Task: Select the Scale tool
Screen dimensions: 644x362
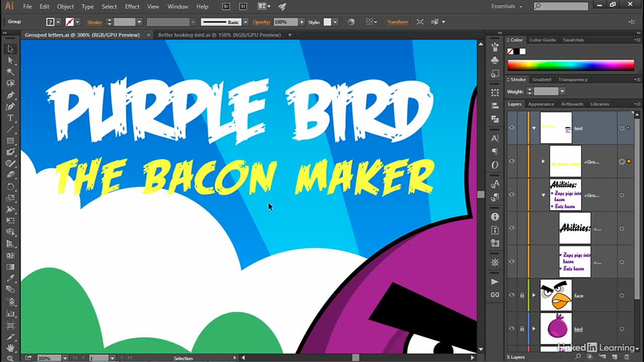Action: tap(11, 198)
